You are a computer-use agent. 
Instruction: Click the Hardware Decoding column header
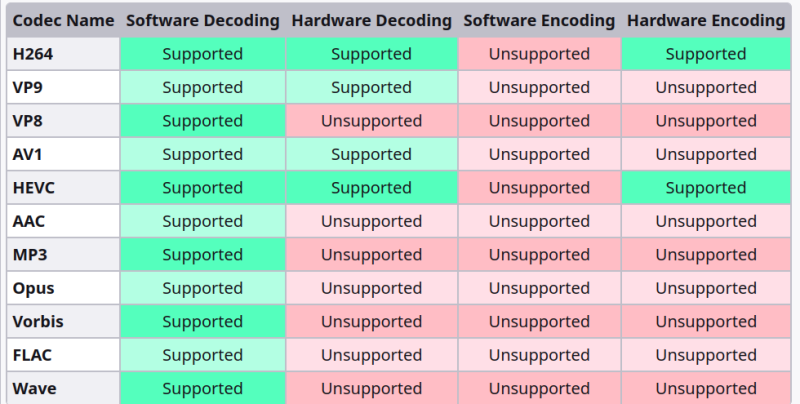click(x=371, y=21)
